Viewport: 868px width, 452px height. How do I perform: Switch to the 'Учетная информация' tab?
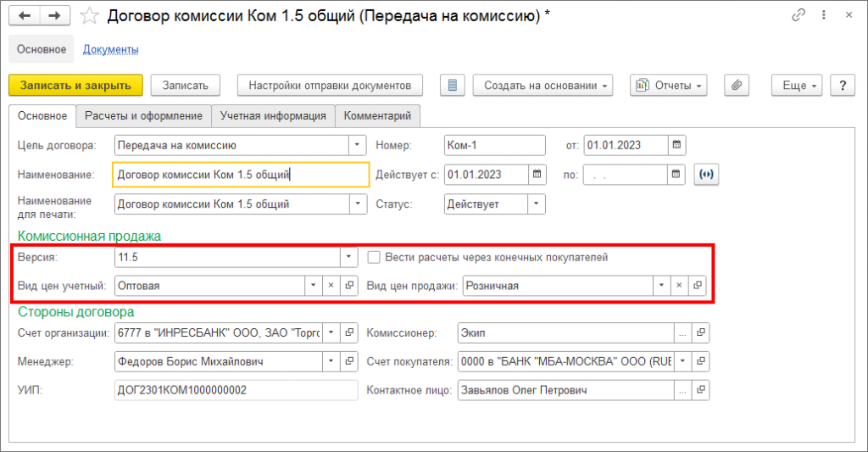[273, 116]
